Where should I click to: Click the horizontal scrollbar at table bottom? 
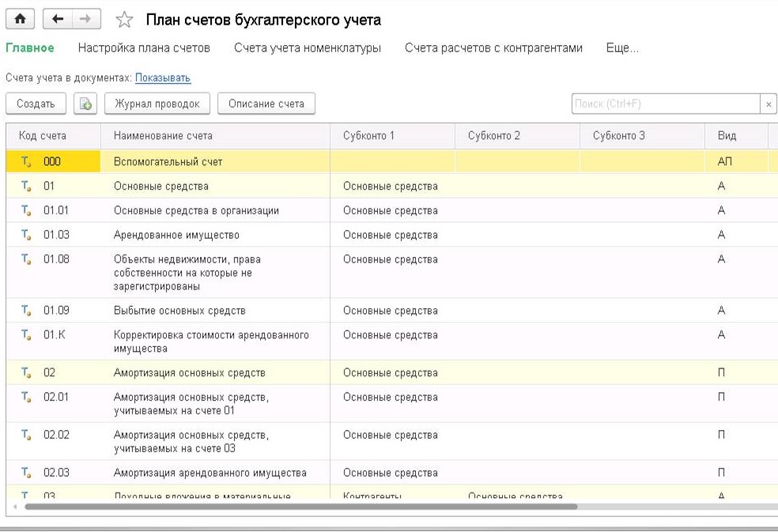point(300,507)
